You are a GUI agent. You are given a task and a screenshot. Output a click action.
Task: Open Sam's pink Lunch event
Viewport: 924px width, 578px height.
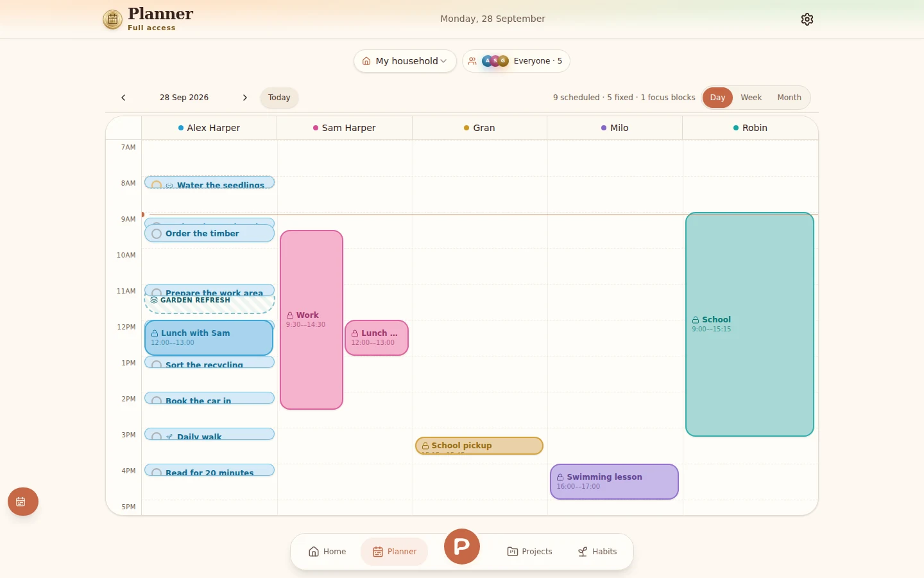coord(377,338)
